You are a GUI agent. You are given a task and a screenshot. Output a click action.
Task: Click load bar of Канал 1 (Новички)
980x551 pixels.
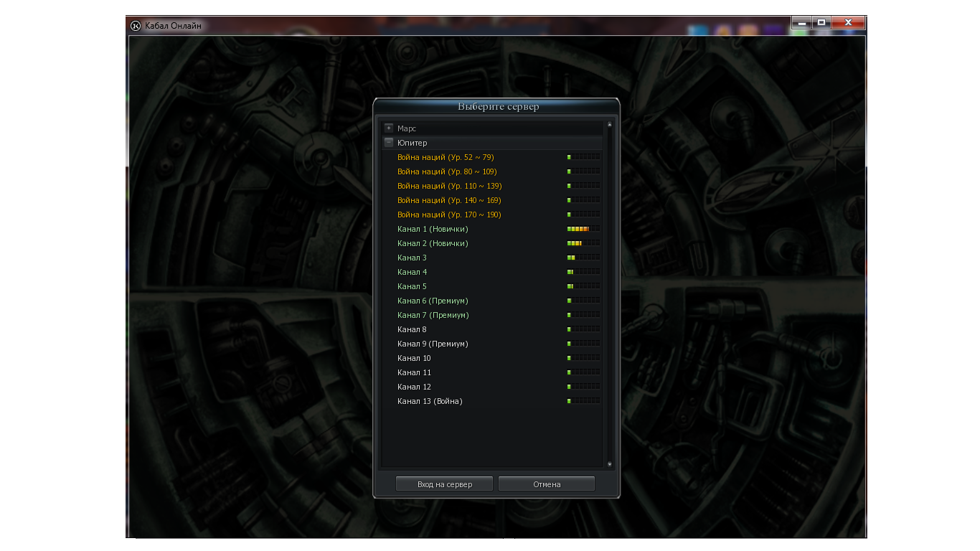(583, 229)
